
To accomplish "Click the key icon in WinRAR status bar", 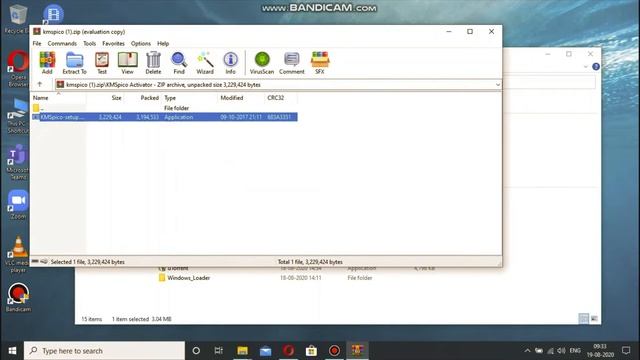I will point(44,262).
